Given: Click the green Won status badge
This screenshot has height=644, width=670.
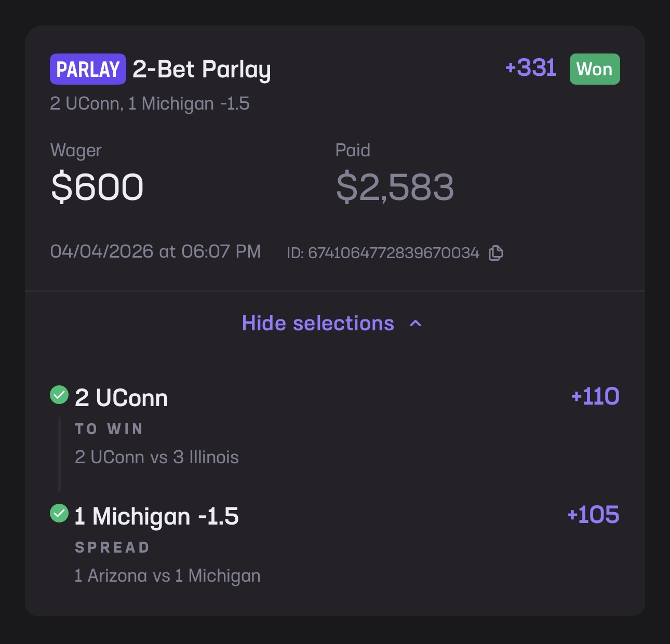Looking at the screenshot, I should click(x=595, y=69).
